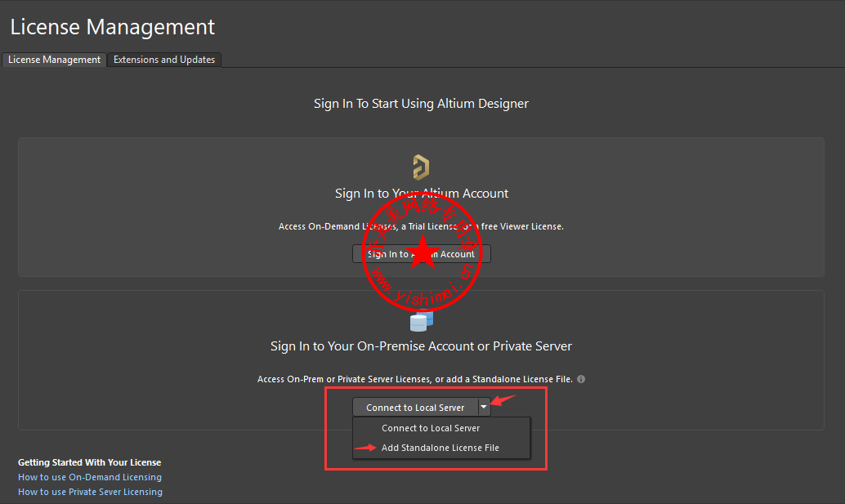Click the info icon beside Standalone License File
This screenshot has height=504, width=845.
point(581,379)
